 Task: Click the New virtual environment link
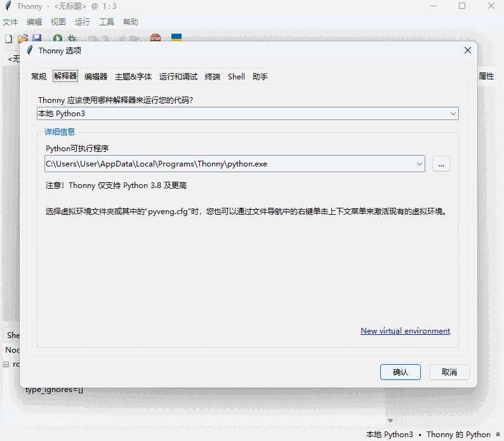point(405,331)
